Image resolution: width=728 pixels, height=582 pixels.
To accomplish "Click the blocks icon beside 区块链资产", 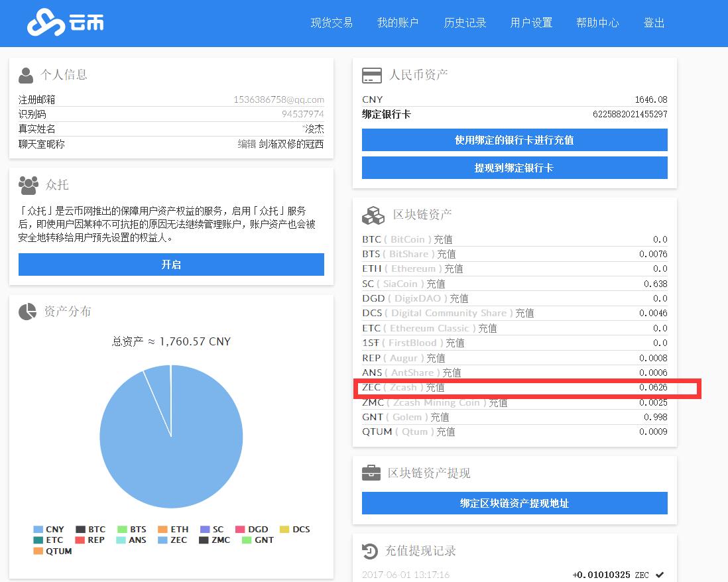I will click(x=373, y=214).
